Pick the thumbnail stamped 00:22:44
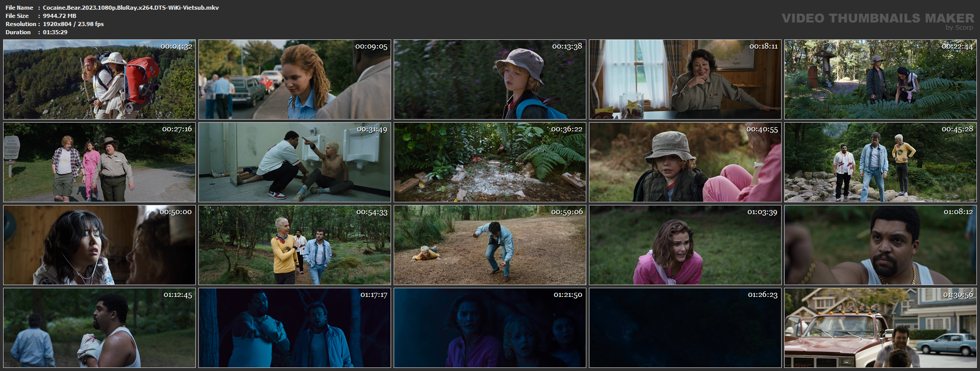Screen dimensions: 980x371 coord(880,80)
